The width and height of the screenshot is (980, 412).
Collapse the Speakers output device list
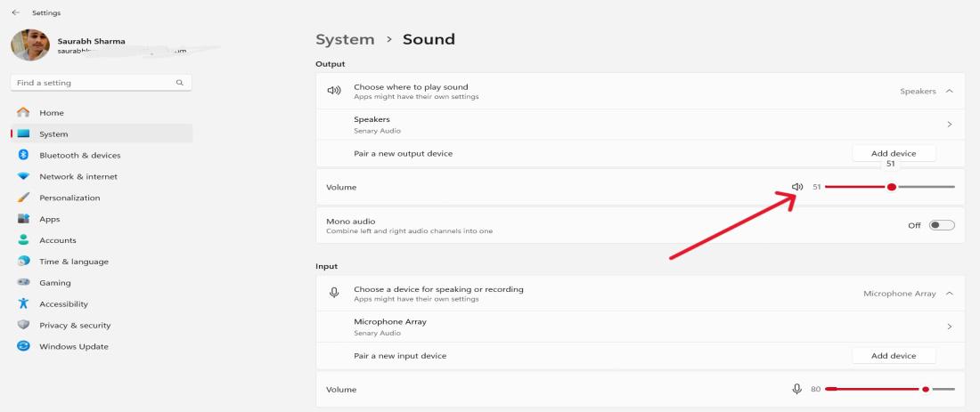tap(949, 91)
